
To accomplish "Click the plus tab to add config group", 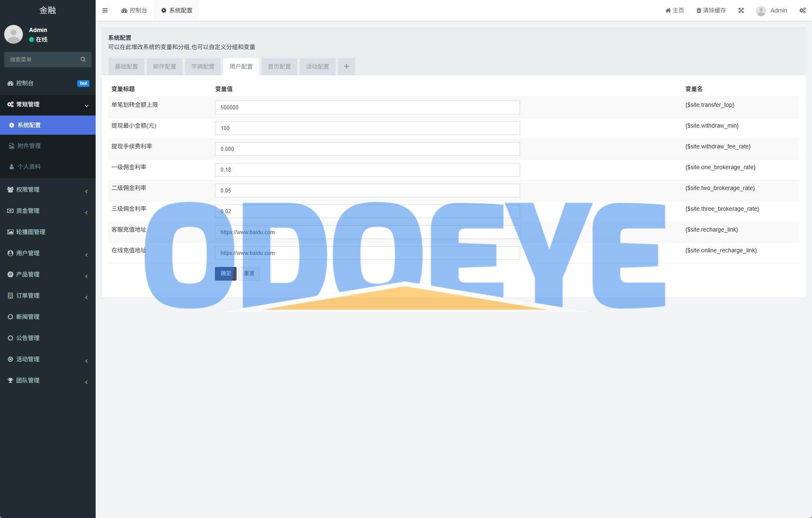I will pos(346,67).
